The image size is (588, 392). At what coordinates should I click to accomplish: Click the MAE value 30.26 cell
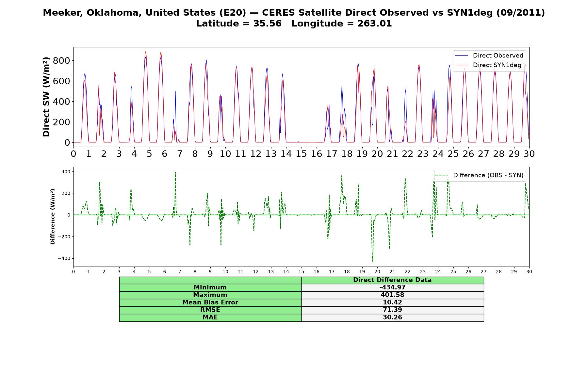pos(393,318)
